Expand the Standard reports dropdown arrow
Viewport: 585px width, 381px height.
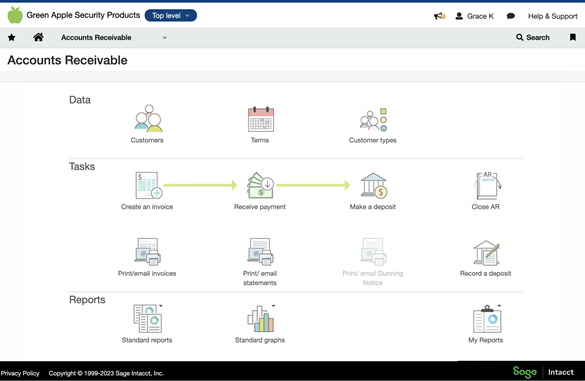161,306
